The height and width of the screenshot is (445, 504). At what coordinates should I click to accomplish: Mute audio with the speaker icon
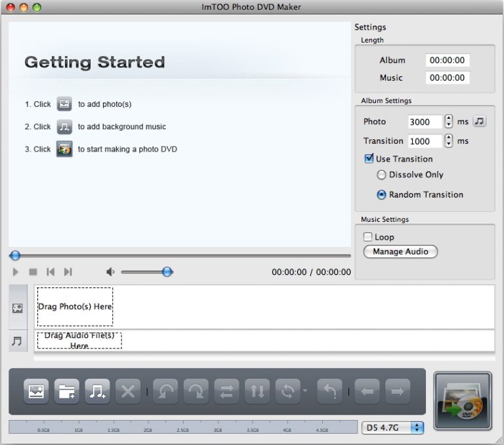pyautogui.click(x=110, y=272)
